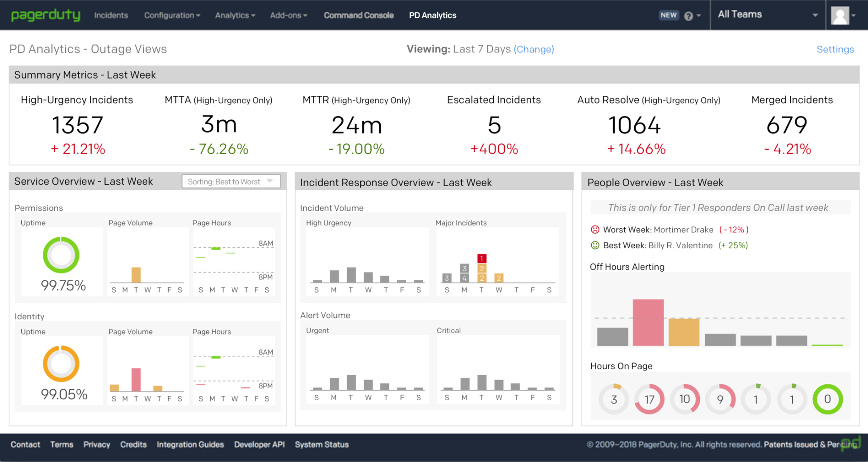Click the Hours On Page circle showing 17
The width and height of the screenshot is (868, 462).
pyautogui.click(x=649, y=399)
